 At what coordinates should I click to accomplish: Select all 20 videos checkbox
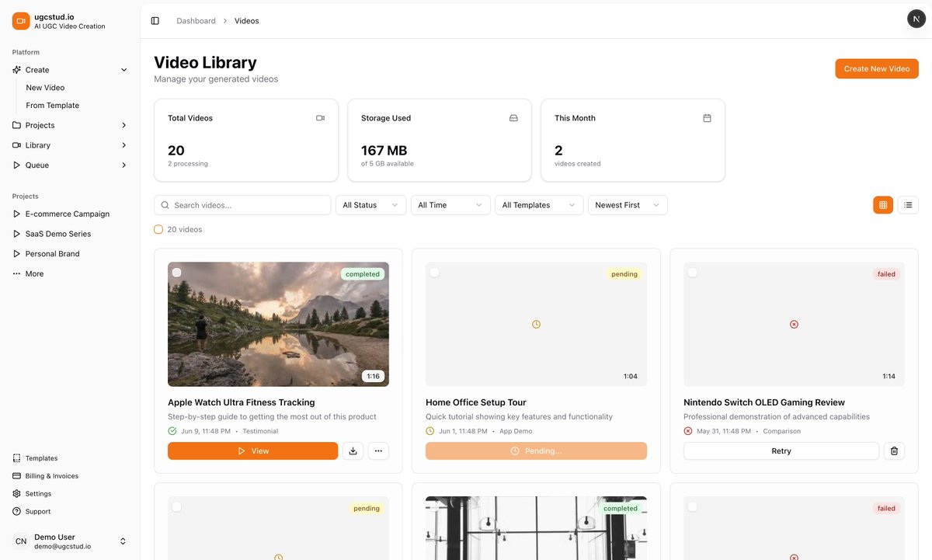coord(158,229)
